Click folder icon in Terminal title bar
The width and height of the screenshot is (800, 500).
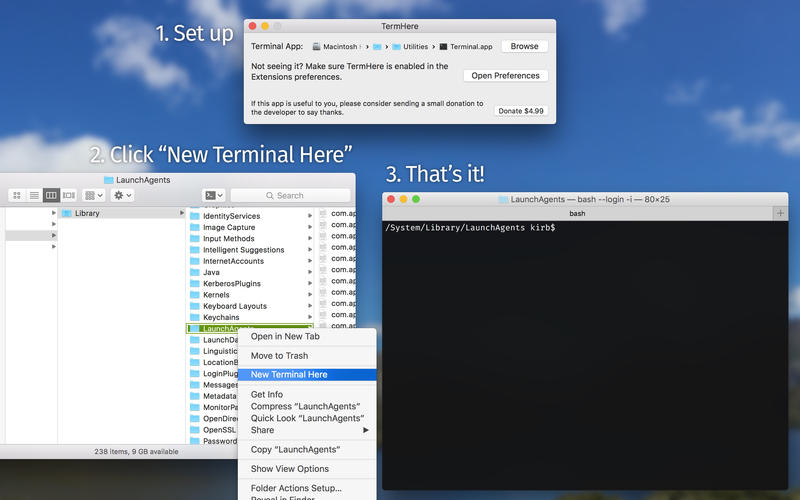[x=503, y=199]
